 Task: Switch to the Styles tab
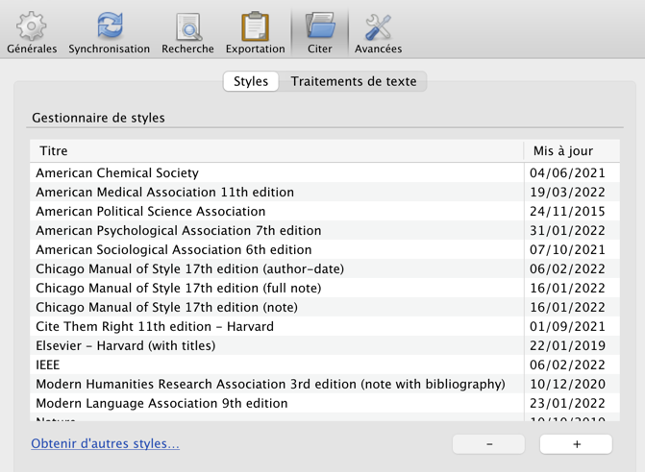[x=250, y=82]
